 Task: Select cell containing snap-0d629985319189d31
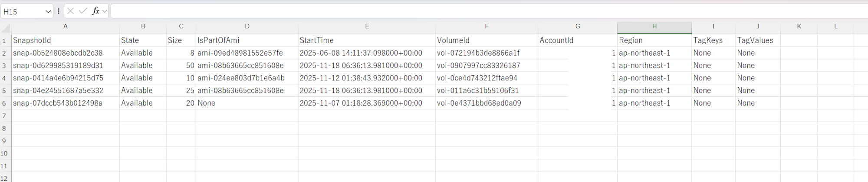pos(65,66)
